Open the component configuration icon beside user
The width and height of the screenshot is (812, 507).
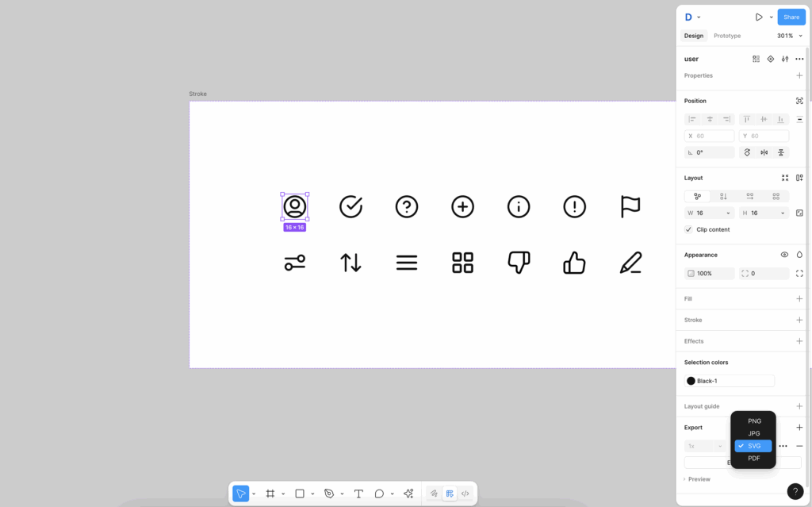point(785,59)
